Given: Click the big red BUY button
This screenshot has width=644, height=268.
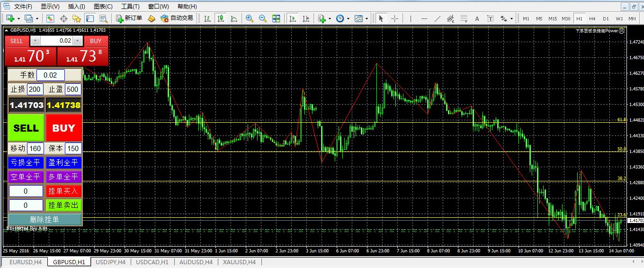Looking at the screenshot, I should pyautogui.click(x=64, y=128).
